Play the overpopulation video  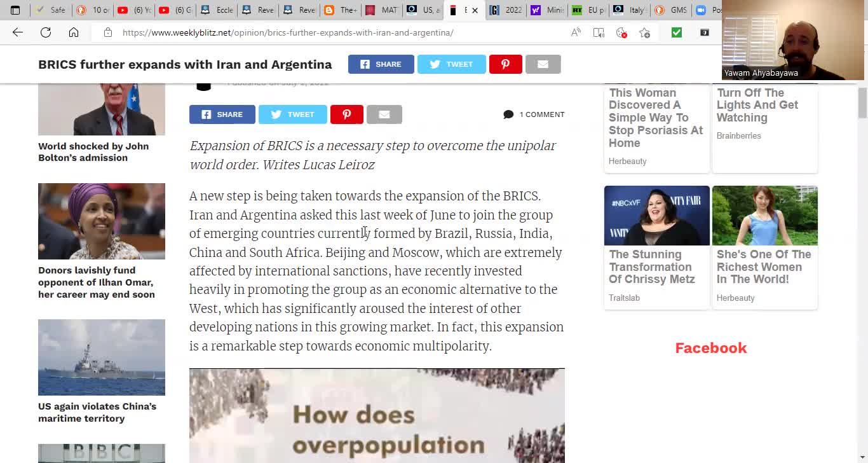(x=377, y=416)
